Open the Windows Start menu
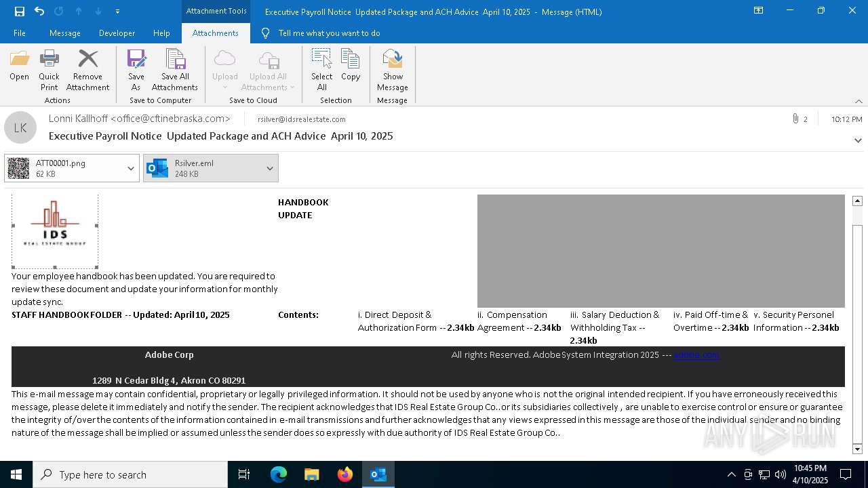This screenshot has height=488, width=868. tap(16, 474)
